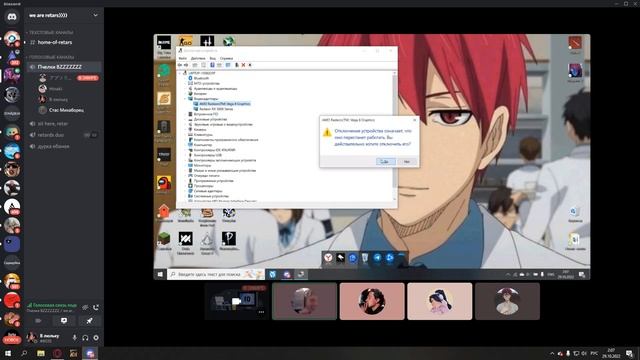Click Файл menu in streamed Device Manager

pos(182,58)
